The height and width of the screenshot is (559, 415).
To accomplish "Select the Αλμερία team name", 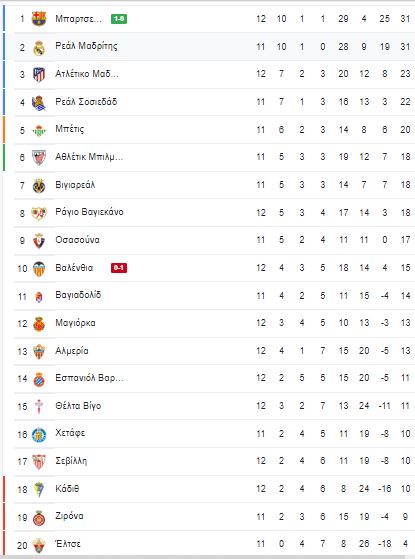I will pos(72,350).
